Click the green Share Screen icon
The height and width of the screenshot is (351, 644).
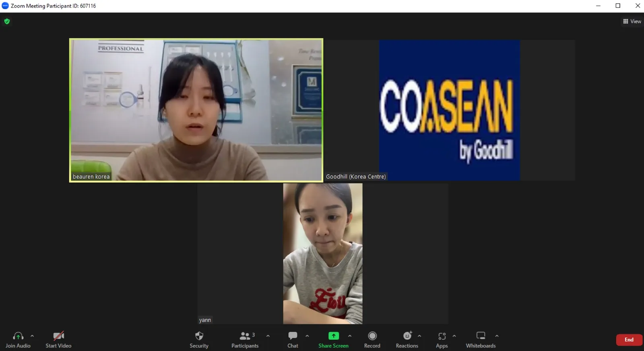334,336
